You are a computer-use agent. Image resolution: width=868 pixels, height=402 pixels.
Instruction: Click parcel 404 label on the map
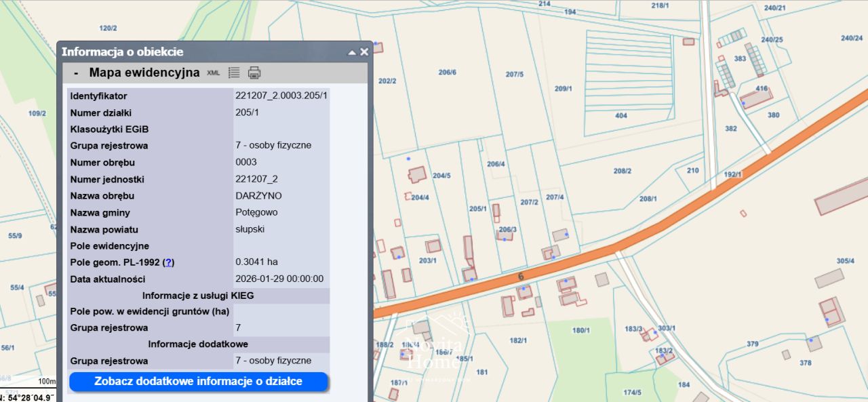(621, 116)
